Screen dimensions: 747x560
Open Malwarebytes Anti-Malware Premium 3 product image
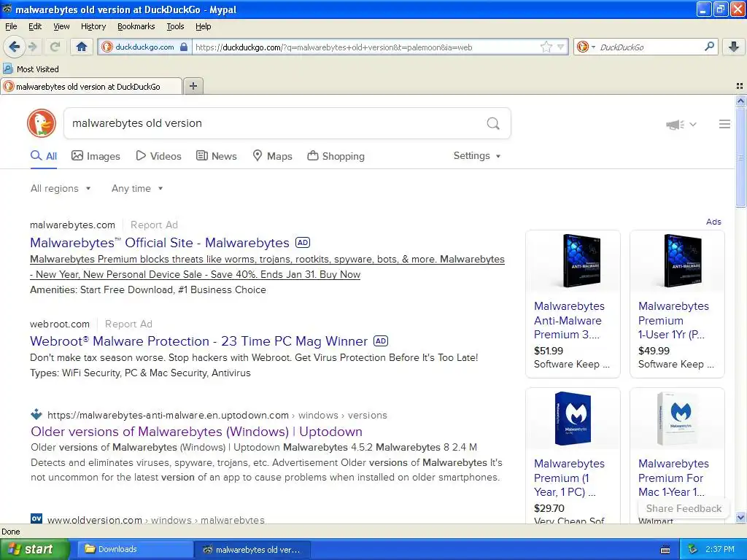point(573,261)
